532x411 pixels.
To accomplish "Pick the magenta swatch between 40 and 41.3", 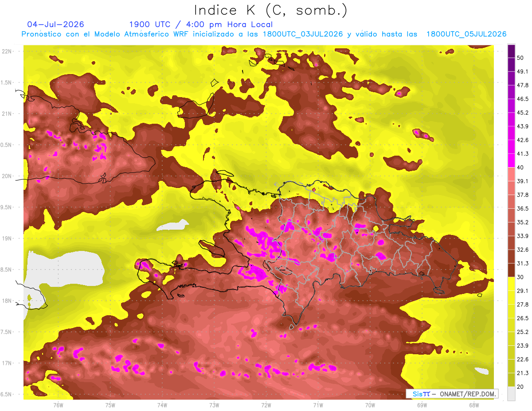I will click(x=511, y=160).
